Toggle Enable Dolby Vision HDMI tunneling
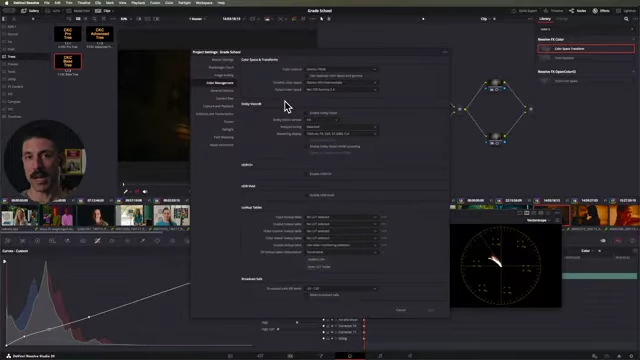640x360 pixels. point(307,147)
